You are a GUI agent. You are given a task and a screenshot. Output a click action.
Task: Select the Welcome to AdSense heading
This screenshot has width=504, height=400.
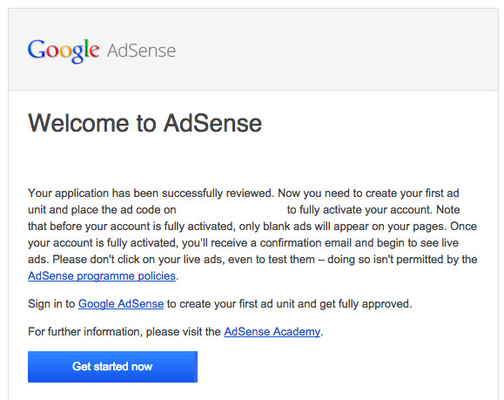point(145,123)
